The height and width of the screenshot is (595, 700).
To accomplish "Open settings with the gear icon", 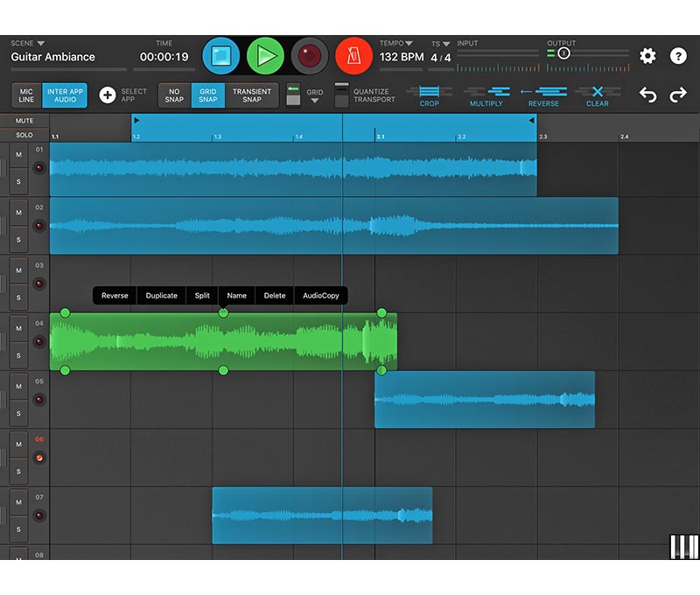I will [x=647, y=56].
